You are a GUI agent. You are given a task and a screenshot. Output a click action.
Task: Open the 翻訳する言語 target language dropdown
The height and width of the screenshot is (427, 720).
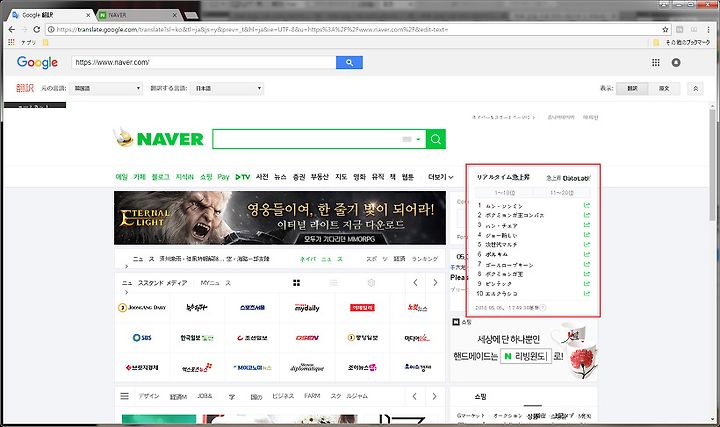[x=227, y=88]
